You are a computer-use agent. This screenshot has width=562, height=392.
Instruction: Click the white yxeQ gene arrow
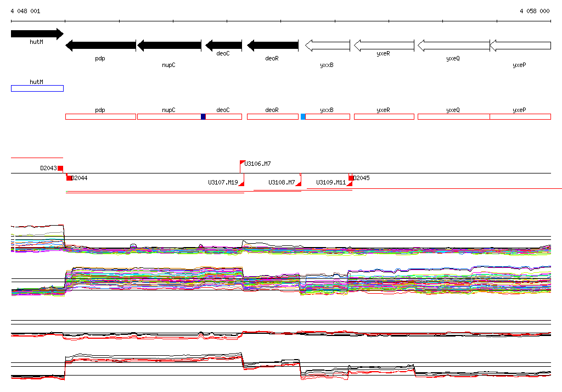pos(454,46)
